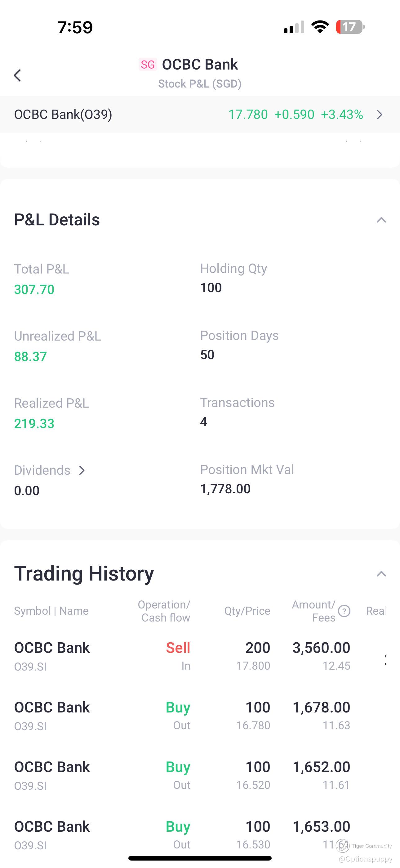Tap the Total P&L value 307.70
Image resolution: width=400 pixels, height=868 pixels.
pyautogui.click(x=34, y=289)
